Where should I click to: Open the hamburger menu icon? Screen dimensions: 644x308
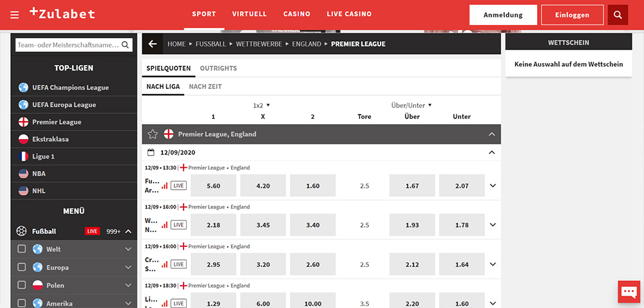click(x=15, y=15)
